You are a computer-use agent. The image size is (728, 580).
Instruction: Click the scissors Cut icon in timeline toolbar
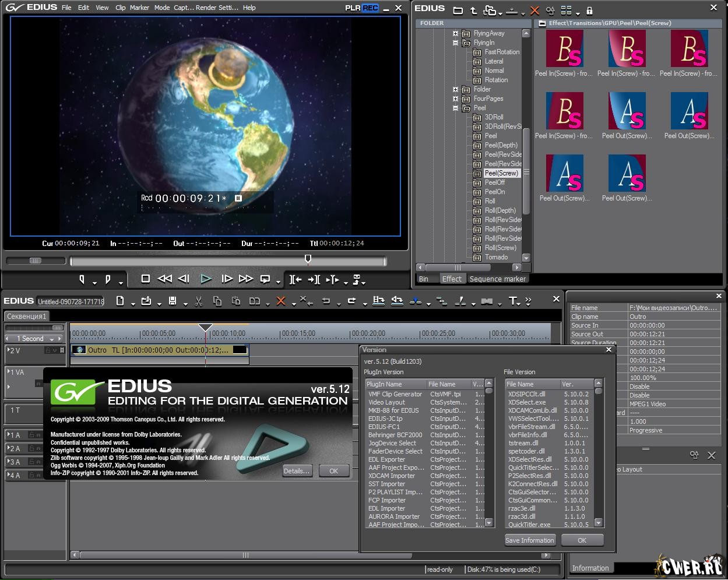click(x=198, y=301)
